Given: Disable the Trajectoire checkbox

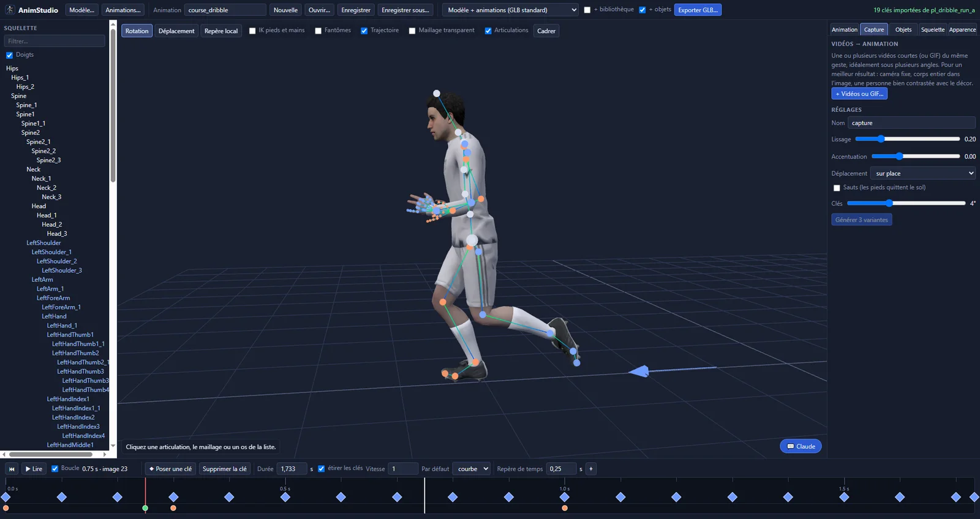Looking at the screenshot, I should (x=364, y=31).
